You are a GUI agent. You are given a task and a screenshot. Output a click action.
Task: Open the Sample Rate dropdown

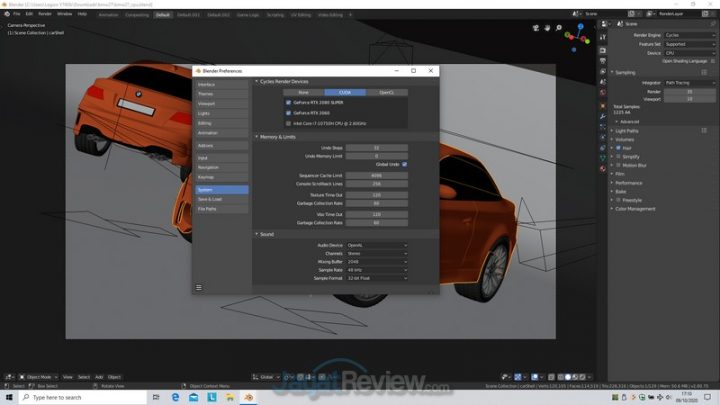click(377, 270)
